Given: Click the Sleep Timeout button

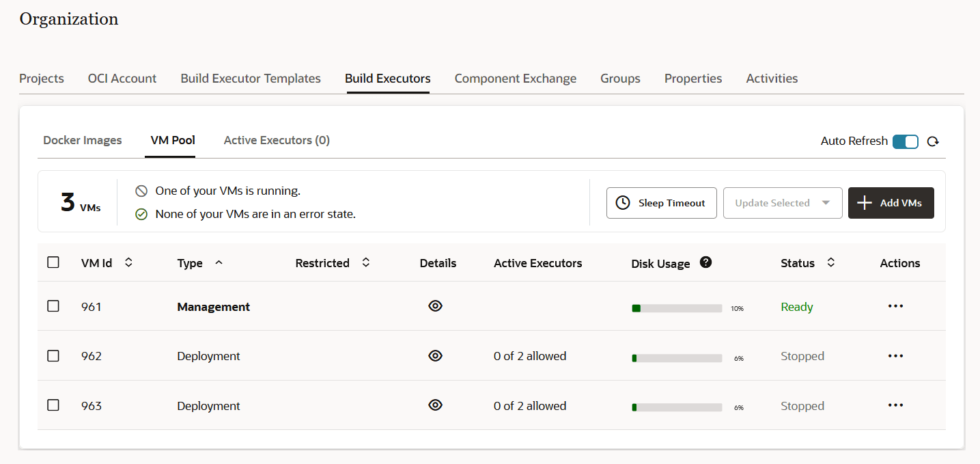Looking at the screenshot, I should [661, 203].
